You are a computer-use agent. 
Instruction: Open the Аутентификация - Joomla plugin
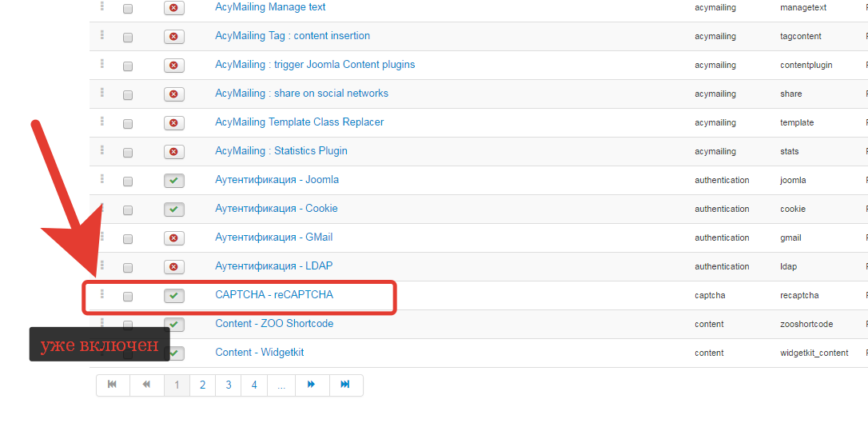[277, 180]
